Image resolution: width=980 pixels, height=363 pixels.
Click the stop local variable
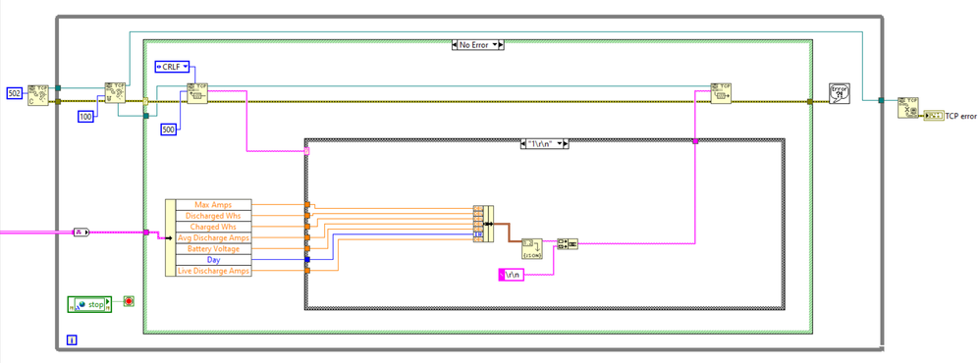[89, 304]
